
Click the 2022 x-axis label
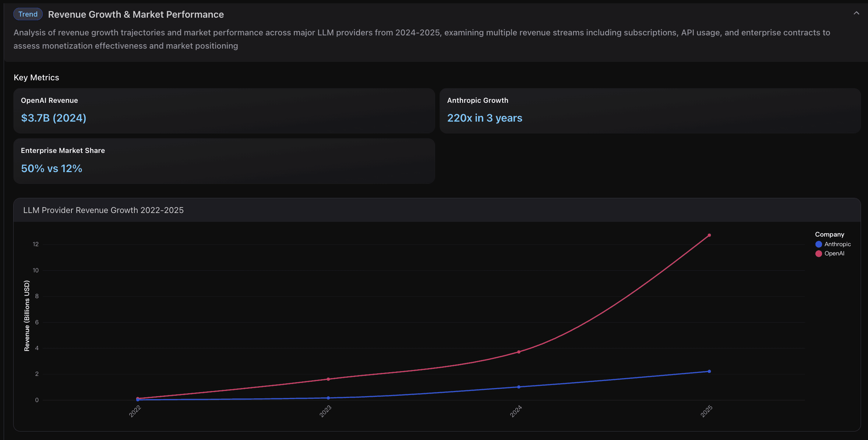(135, 411)
